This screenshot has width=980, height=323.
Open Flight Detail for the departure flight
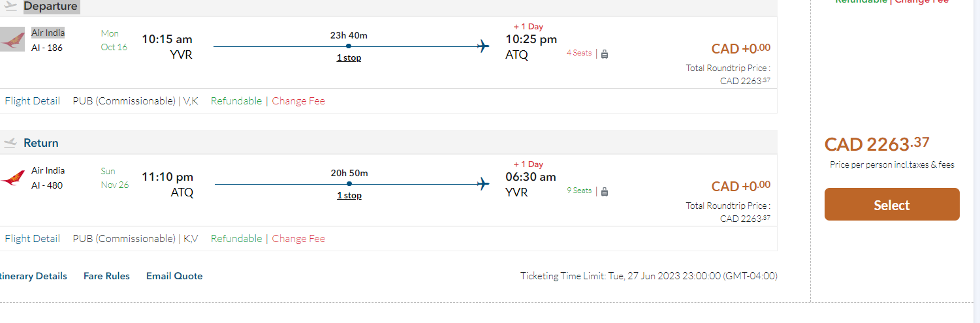coord(32,101)
